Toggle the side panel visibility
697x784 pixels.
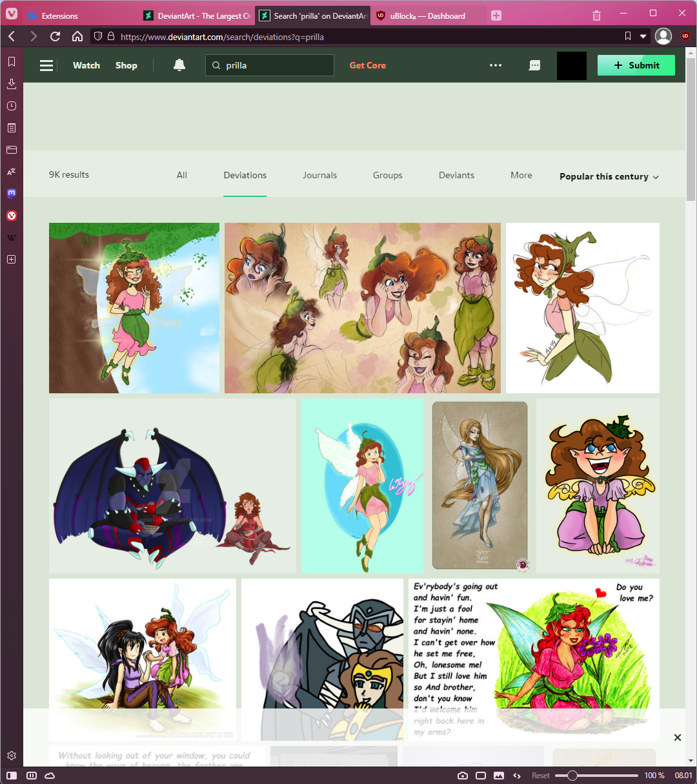[12, 776]
